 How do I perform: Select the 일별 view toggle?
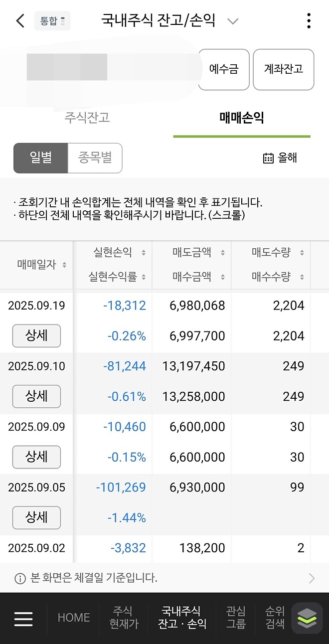(40, 158)
